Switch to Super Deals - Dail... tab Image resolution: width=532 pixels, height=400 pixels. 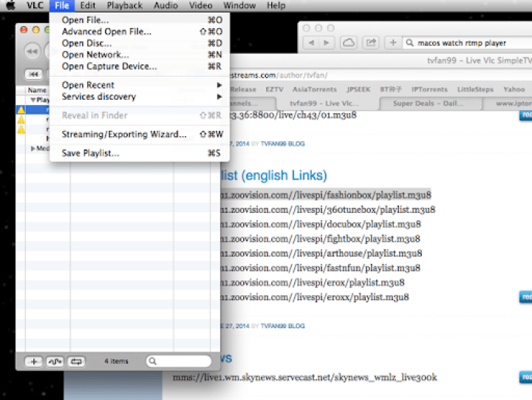[x=430, y=104]
